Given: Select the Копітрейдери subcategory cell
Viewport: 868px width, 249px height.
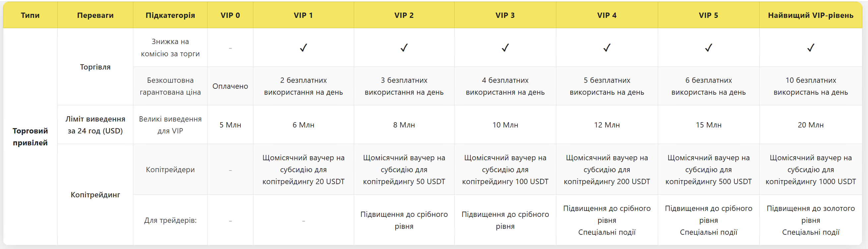Looking at the screenshot, I should coord(170,170).
